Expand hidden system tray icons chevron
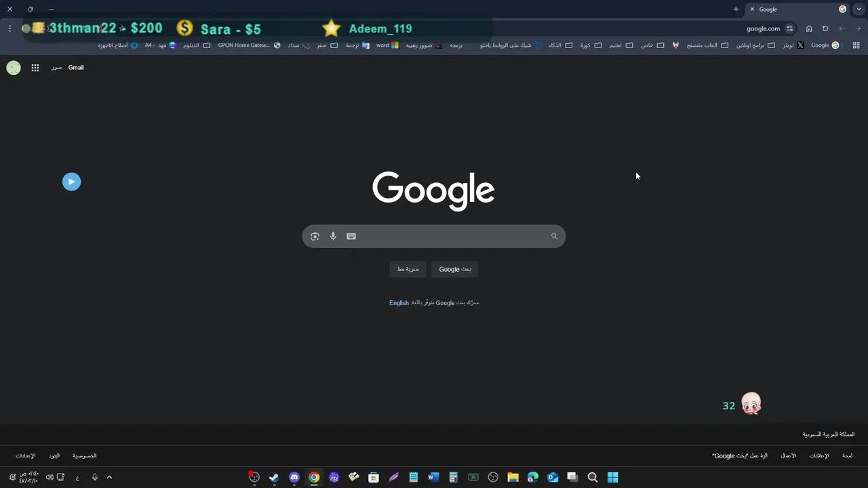 [x=109, y=477]
